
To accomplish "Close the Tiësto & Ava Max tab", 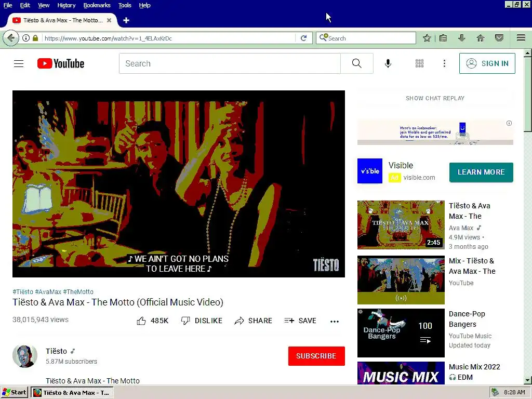I will point(109,20).
